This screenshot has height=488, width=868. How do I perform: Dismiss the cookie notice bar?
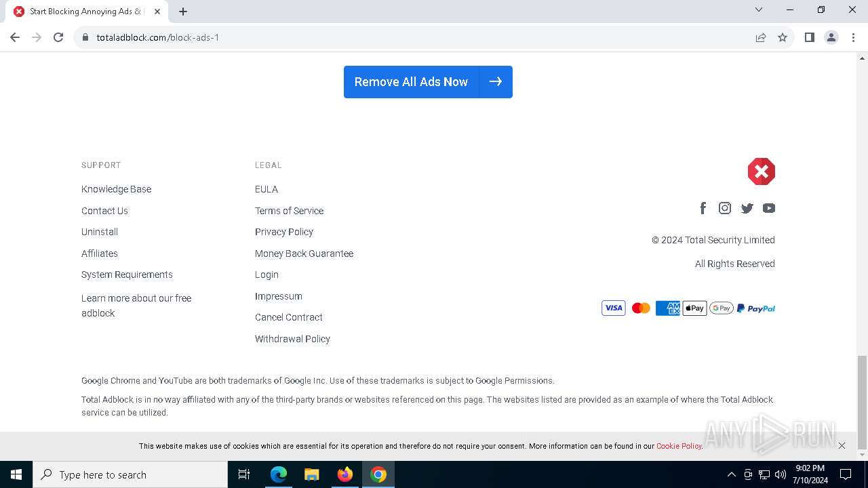point(842,445)
